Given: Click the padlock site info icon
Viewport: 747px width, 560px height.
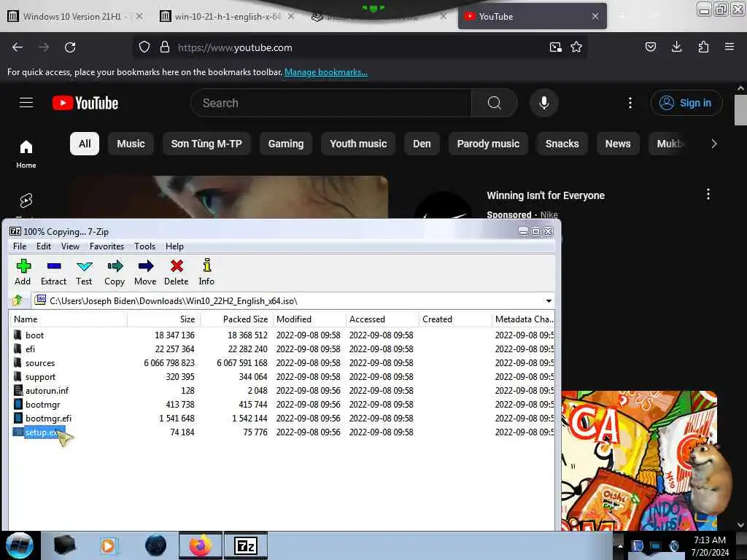Looking at the screenshot, I should [165, 47].
